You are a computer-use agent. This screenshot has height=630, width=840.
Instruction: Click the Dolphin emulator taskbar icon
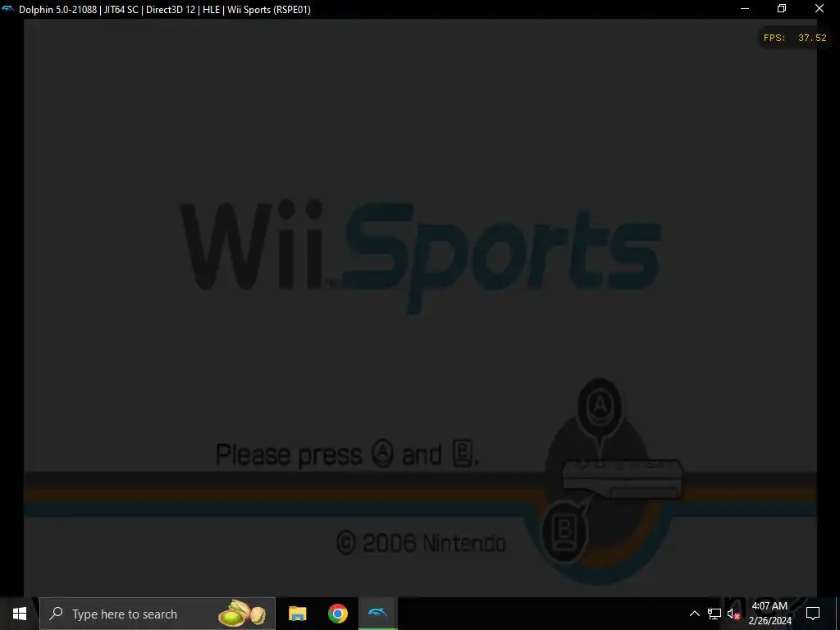tap(377, 614)
